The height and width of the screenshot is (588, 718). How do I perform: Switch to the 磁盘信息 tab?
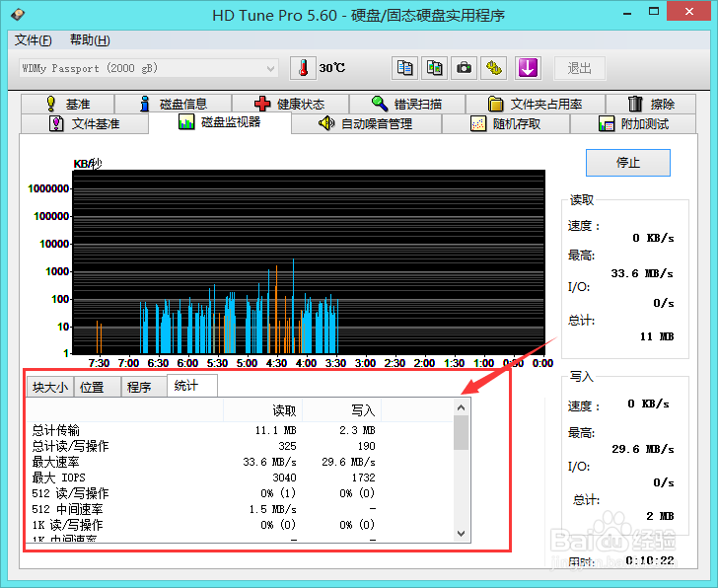(174, 104)
